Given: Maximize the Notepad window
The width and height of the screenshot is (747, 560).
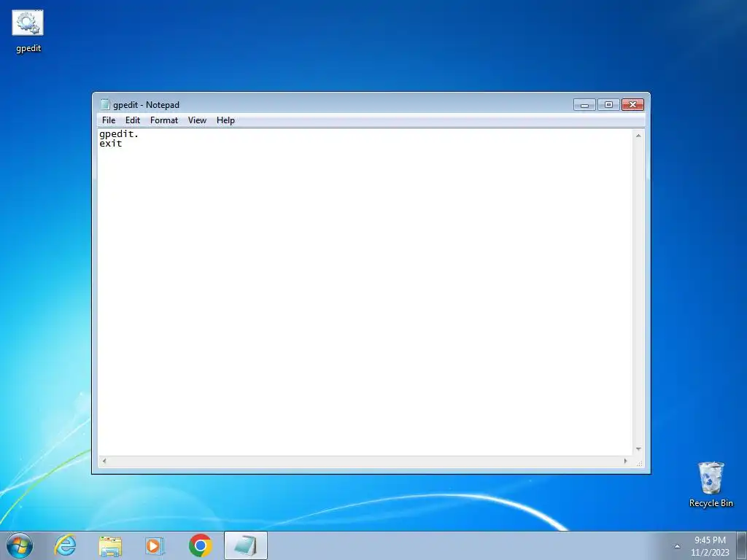Looking at the screenshot, I should click(x=608, y=105).
